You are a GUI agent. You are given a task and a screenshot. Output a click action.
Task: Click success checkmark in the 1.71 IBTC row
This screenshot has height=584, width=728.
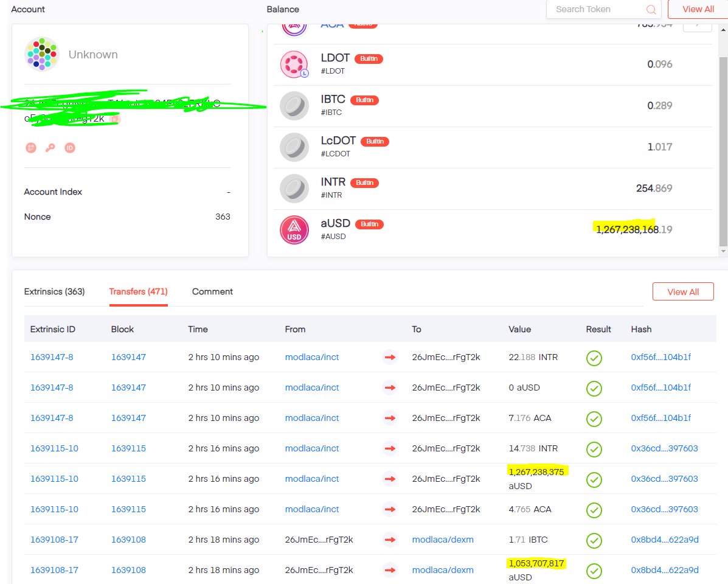pos(594,540)
